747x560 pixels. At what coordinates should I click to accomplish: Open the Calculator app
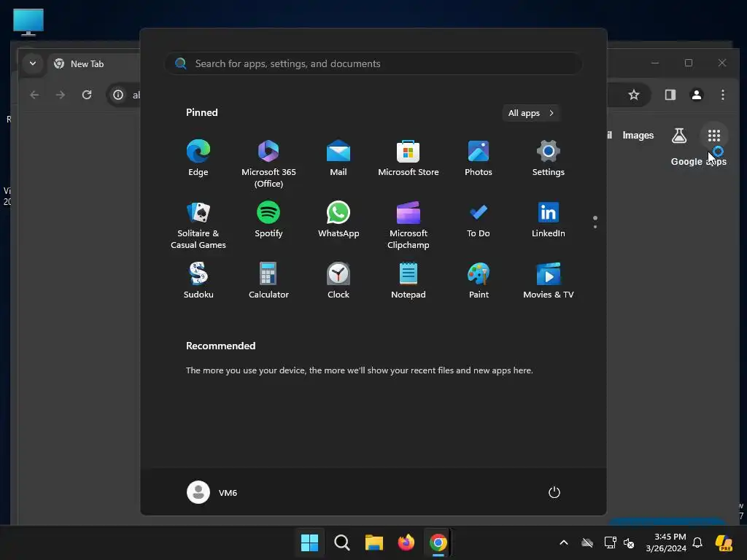click(x=268, y=281)
